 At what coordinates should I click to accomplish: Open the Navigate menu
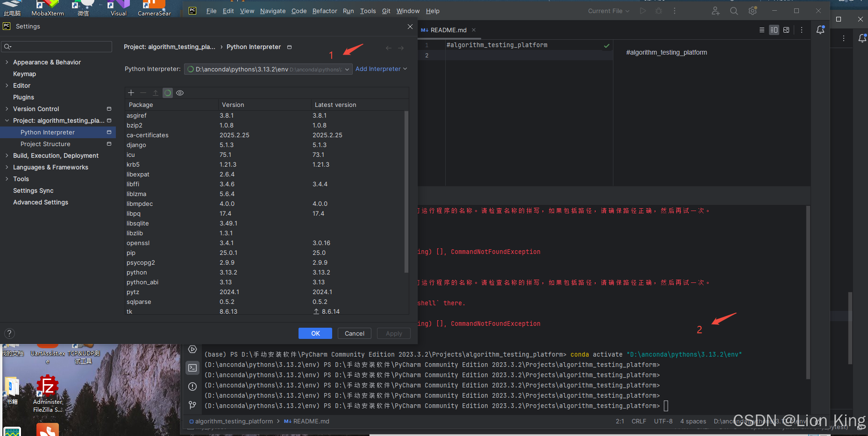(x=272, y=11)
